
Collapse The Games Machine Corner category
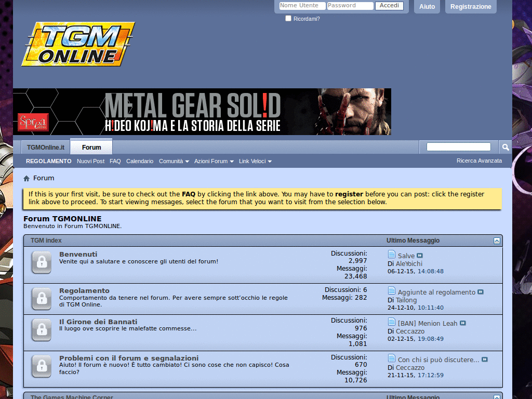coord(497,397)
